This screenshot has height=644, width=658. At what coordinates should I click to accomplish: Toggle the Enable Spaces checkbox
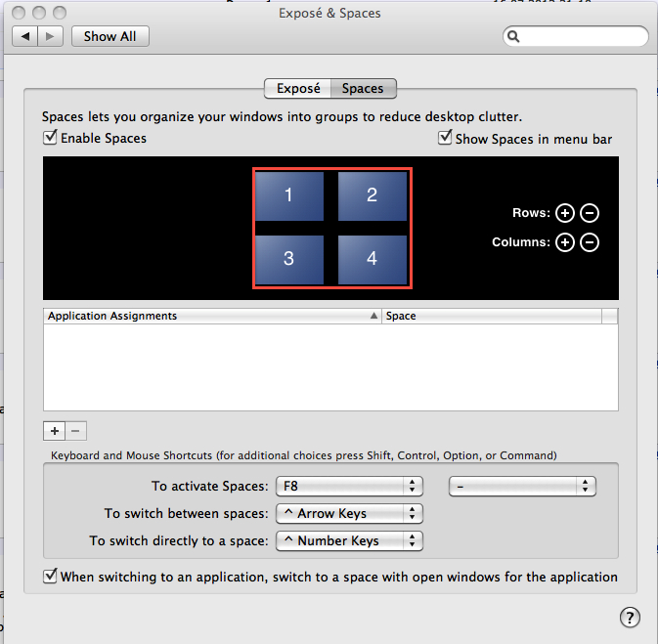50,138
